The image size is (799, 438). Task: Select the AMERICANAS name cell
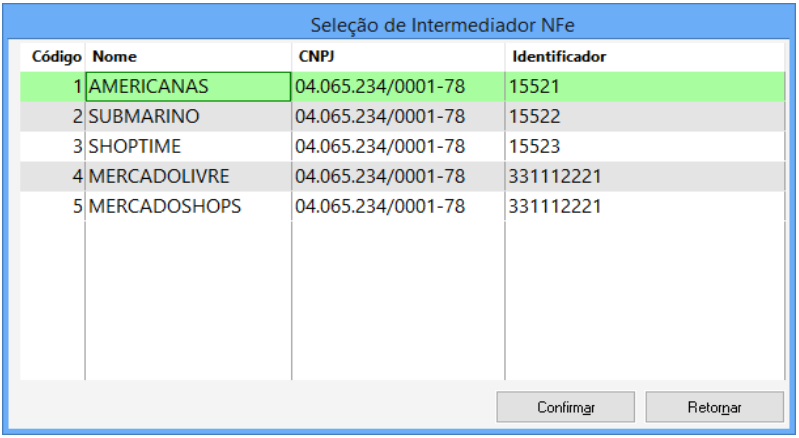pos(189,87)
